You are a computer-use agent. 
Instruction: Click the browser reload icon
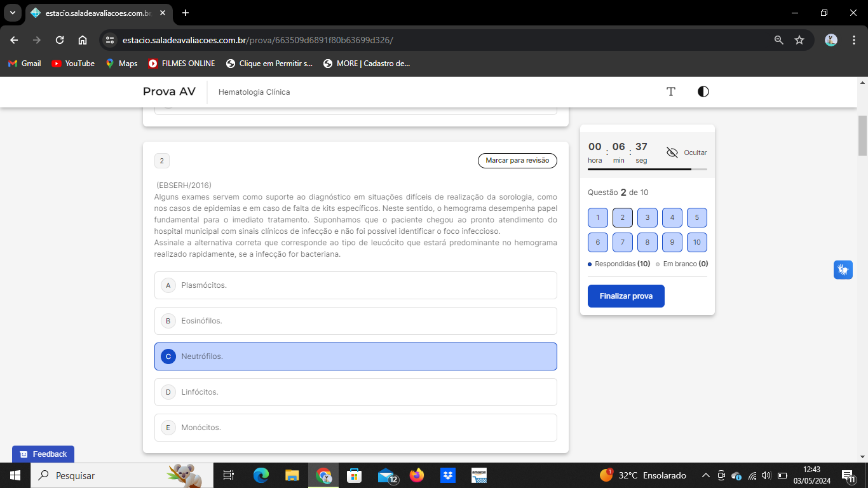pyautogui.click(x=60, y=40)
